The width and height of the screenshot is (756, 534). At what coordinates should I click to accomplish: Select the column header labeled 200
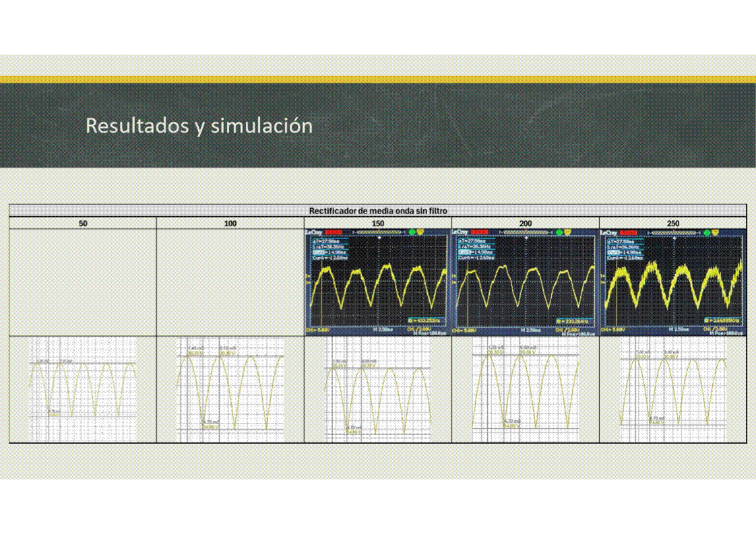click(x=526, y=224)
